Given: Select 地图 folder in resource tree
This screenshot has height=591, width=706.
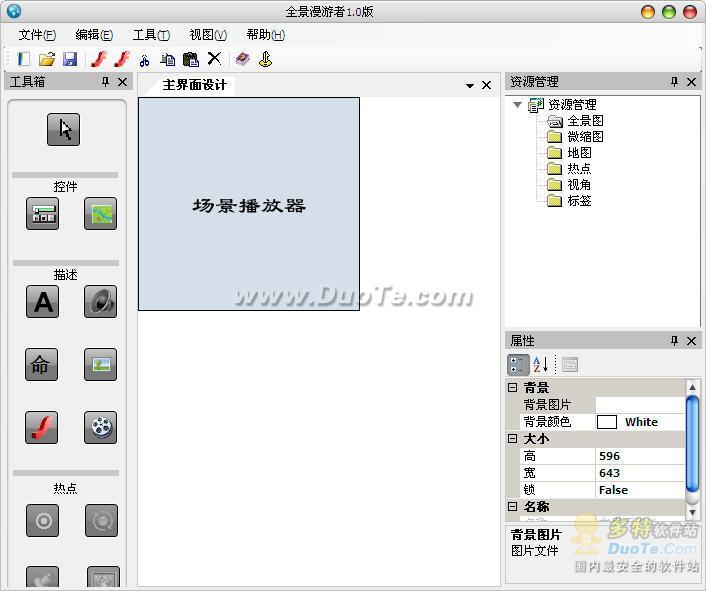Looking at the screenshot, I should [579, 153].
